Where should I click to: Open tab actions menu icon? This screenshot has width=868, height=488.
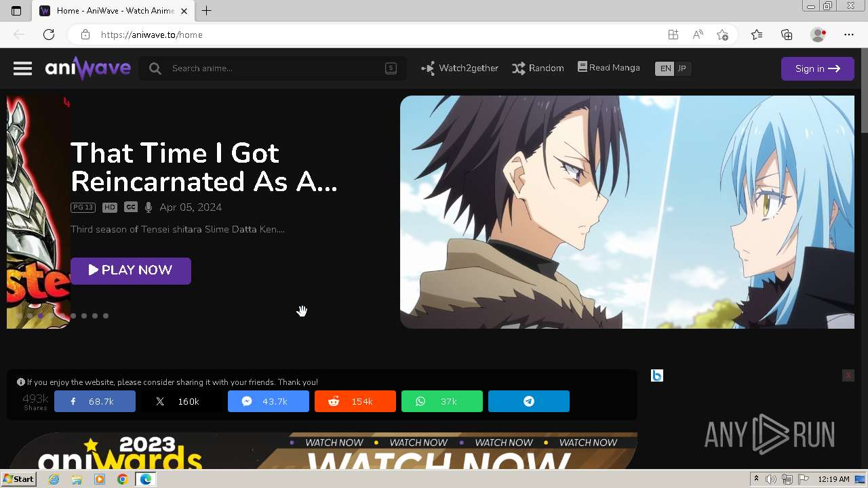pos(16,11)
